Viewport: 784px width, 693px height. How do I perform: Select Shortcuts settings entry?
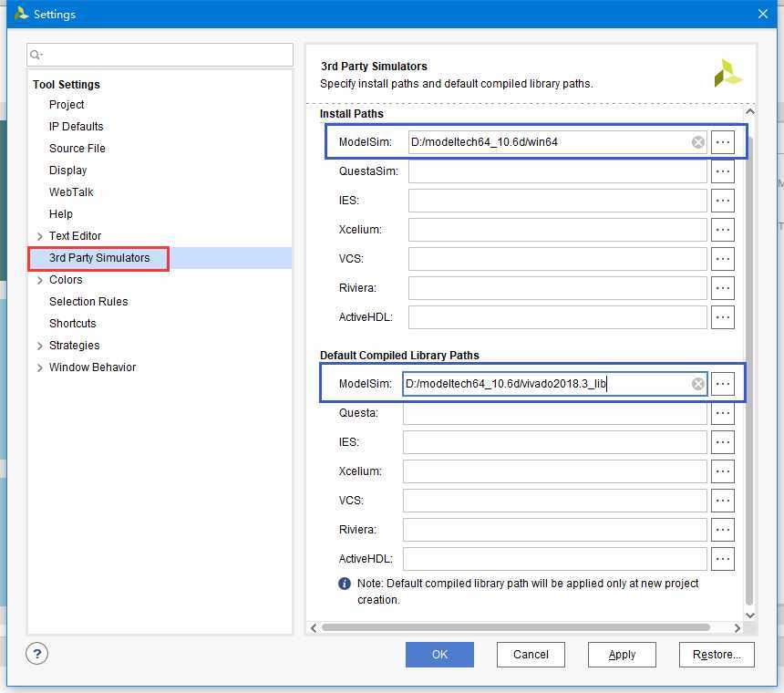point(73,324)
